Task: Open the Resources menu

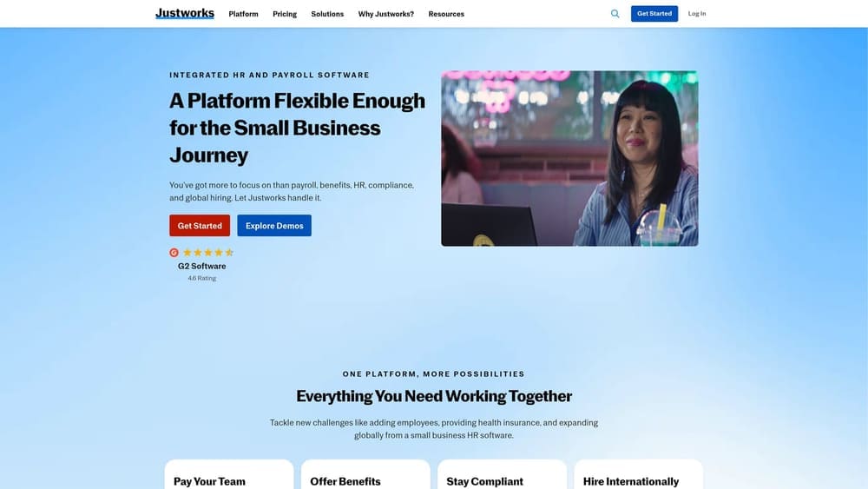Action: coord(446,14)
